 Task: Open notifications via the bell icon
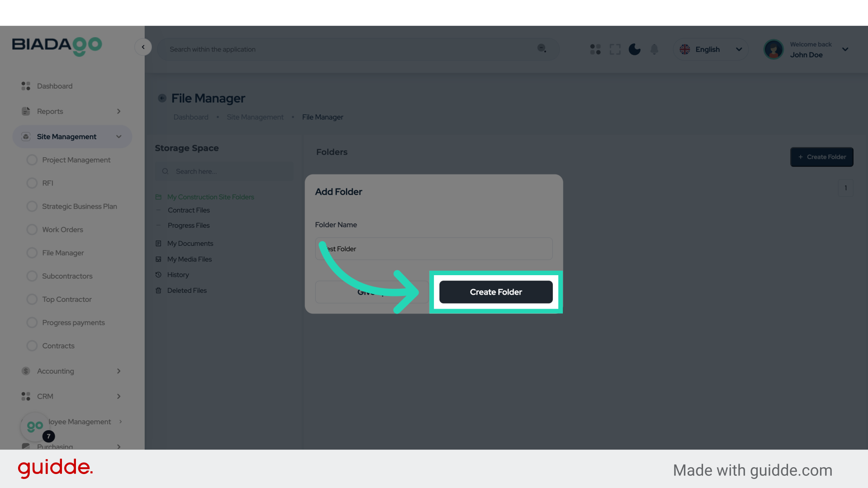654,49
